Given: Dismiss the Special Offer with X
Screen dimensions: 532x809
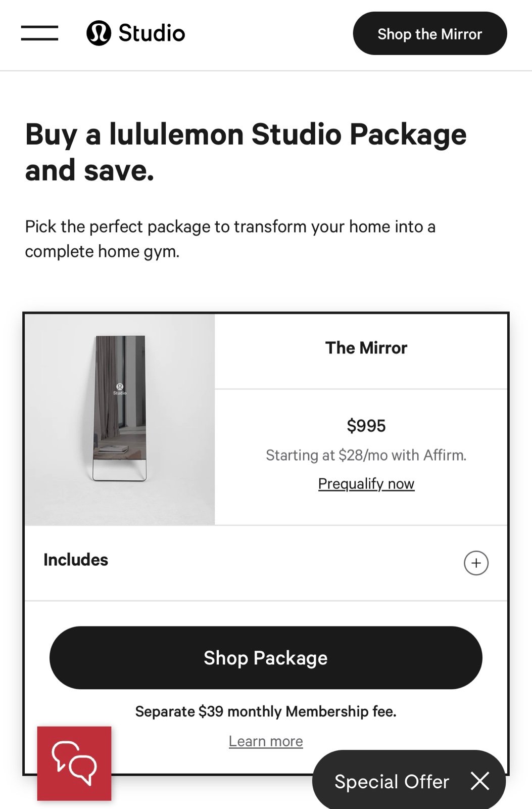Looking at the screenshot, I should tap(479, 781).
